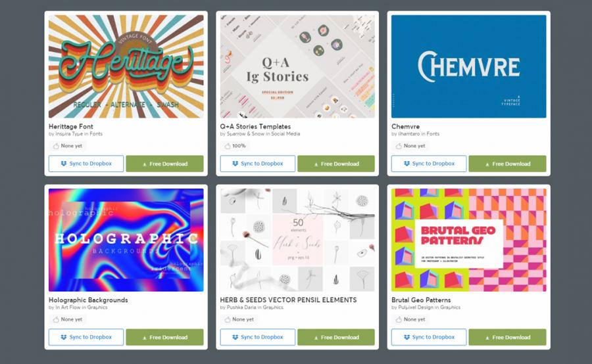Click the thumbs-up icon under Chemvre
Viewport: 592px width, 364px height.
399,146
